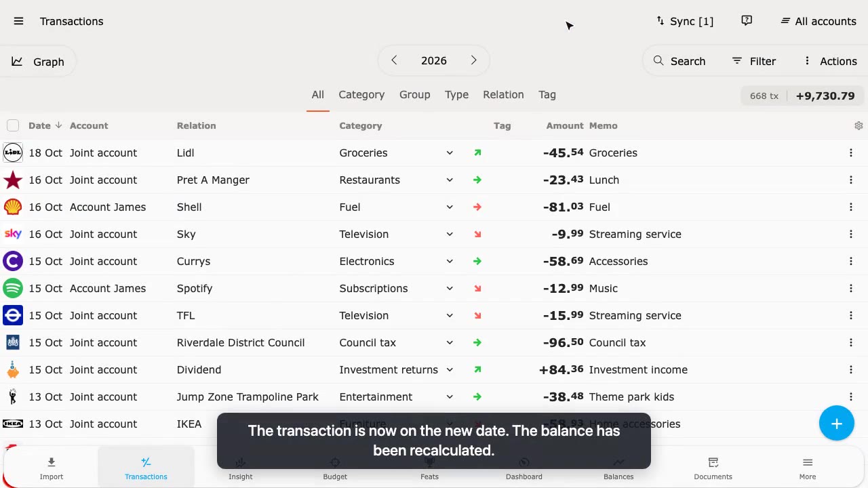Viewport: 868px width, 488px height.
Task: Open Balances in bottom navigation
Action: click(x=618, y=468)
